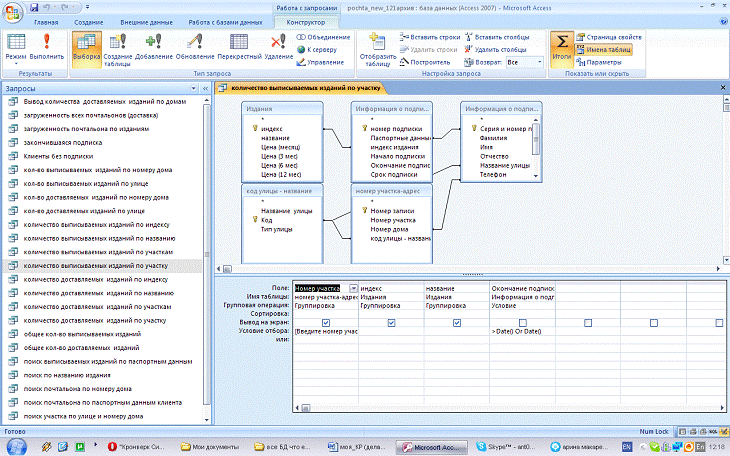The height and width of the screenshot is (456, 730).
Task: Choose Создание таблицы query type
Action: 119,48
